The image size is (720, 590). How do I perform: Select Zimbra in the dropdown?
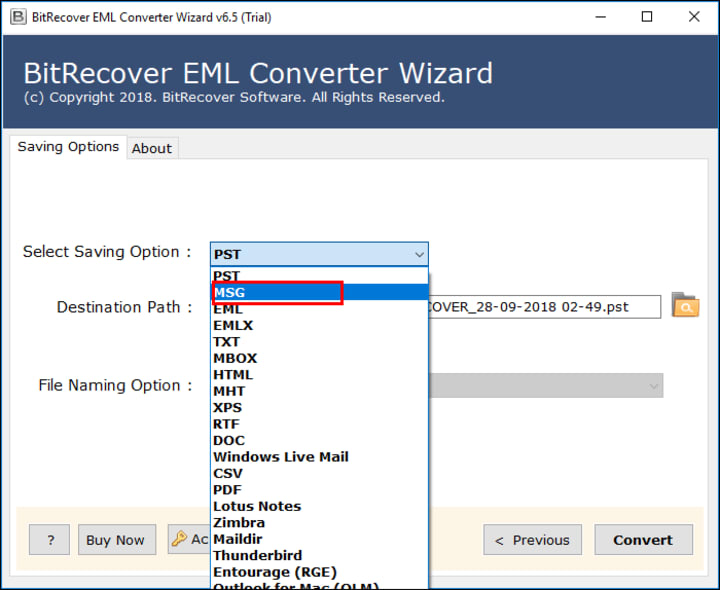click(319, 523)
